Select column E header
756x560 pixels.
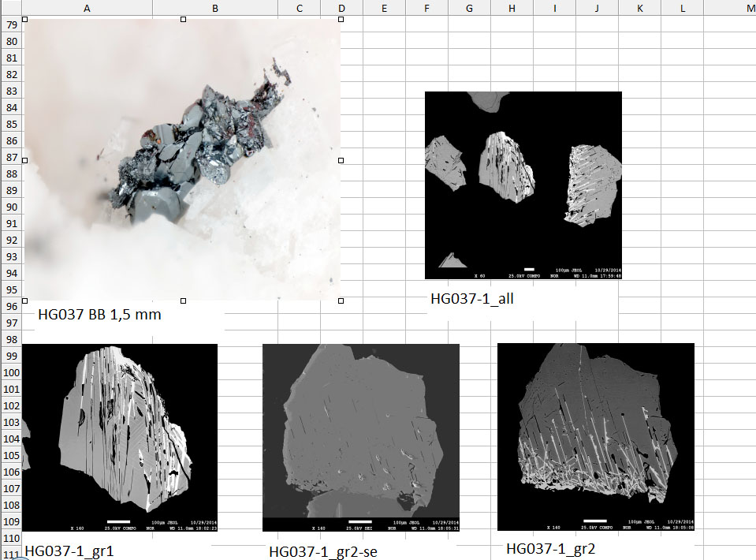[384, 8]
